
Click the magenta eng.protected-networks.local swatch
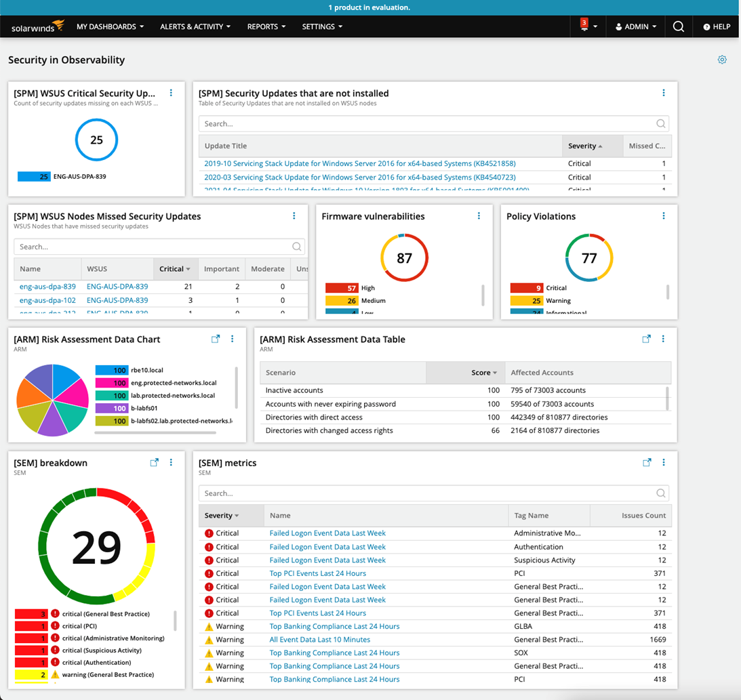[112, 383]
